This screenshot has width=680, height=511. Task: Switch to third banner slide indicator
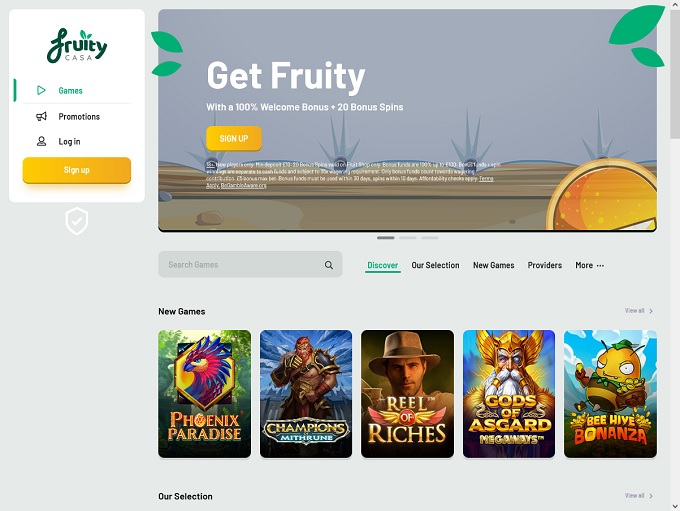pyautogui.click(x=430, y=238)
